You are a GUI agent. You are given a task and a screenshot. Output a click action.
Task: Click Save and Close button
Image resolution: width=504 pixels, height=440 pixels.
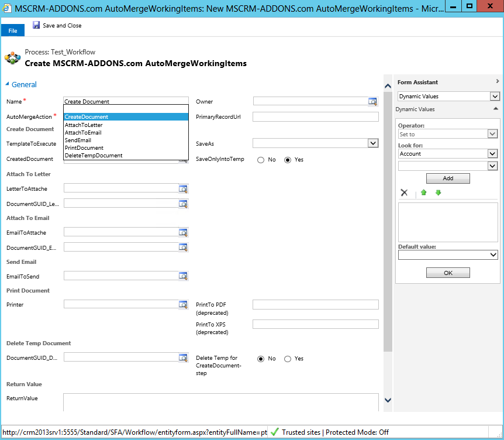coord(57,25)
